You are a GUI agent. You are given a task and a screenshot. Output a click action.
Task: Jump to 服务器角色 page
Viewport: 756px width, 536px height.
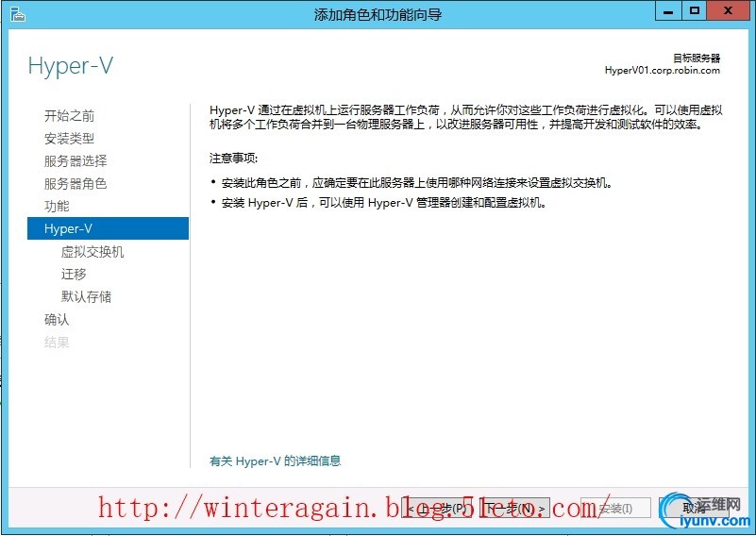point(76,184)
